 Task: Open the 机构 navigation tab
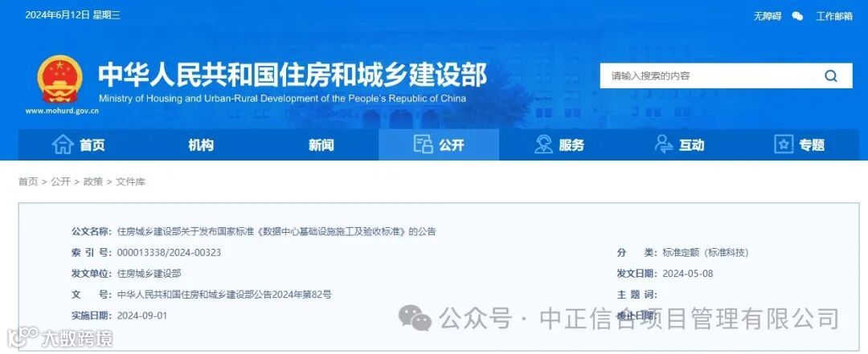(x=200, y=145)
